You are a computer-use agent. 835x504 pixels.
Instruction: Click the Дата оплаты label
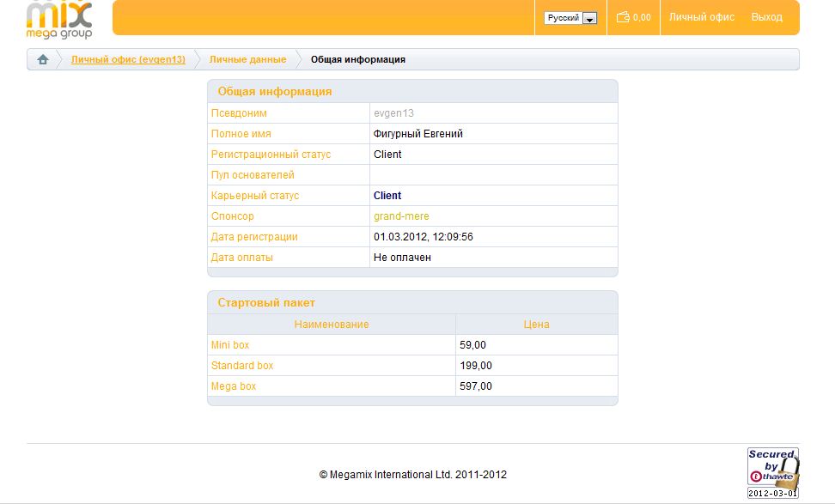click(x=241, y=258)
